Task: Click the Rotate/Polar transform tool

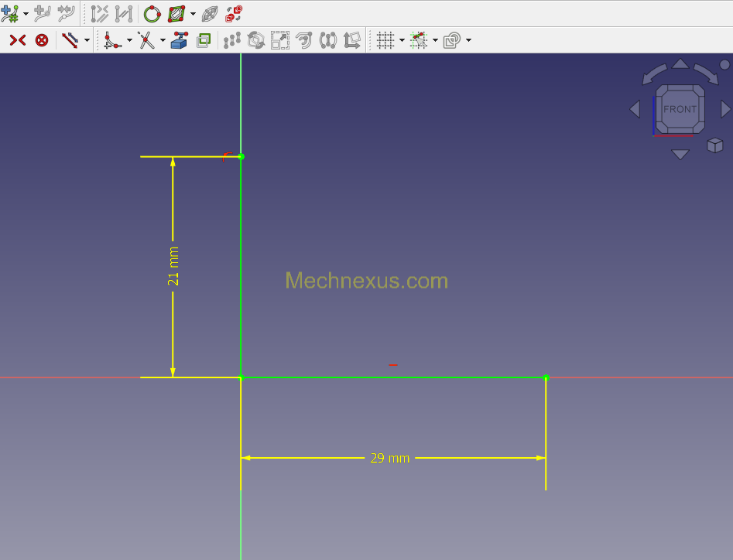Action: (255, 41)
